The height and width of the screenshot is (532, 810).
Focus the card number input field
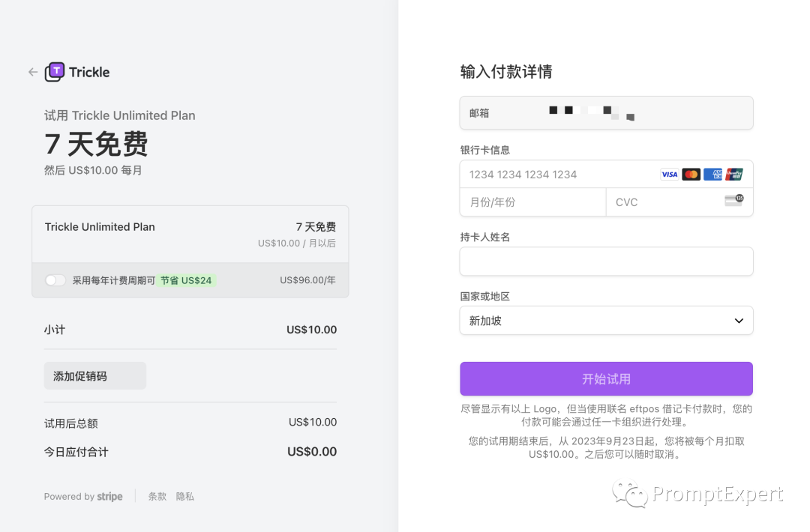(555, 175)
